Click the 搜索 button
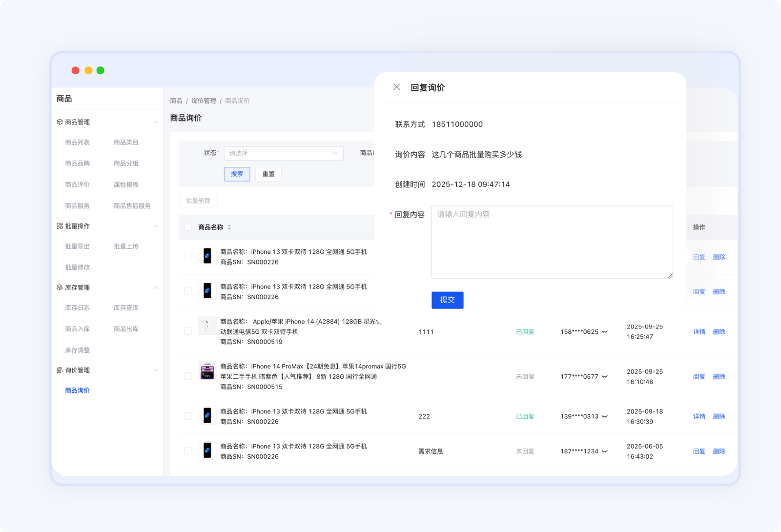This screenshot has width=781, height=532. coord(237,174)
